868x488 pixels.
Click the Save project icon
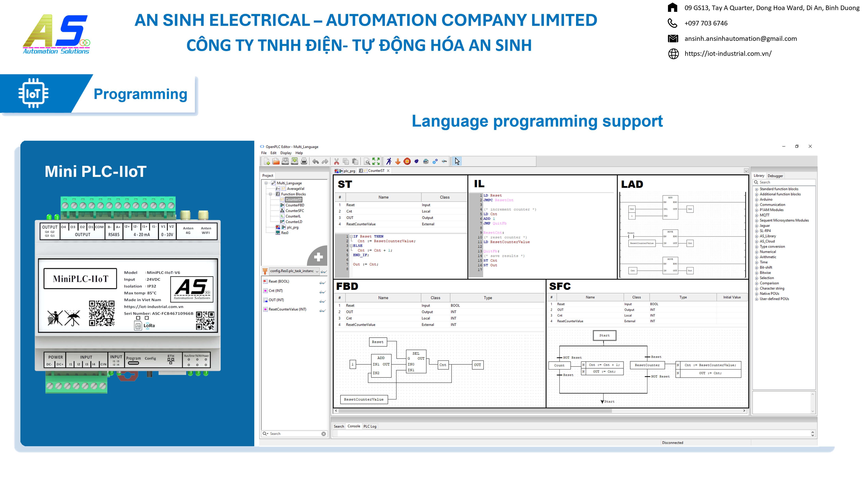[285, 161]
